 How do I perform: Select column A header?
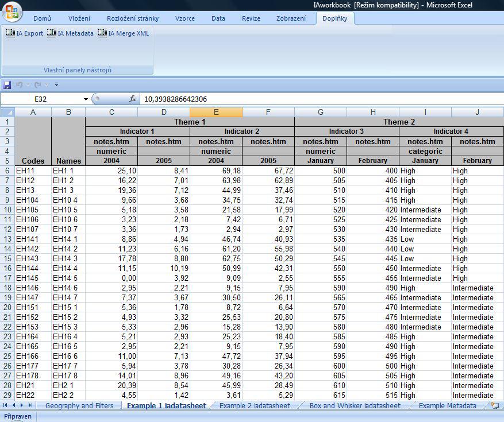33,112
